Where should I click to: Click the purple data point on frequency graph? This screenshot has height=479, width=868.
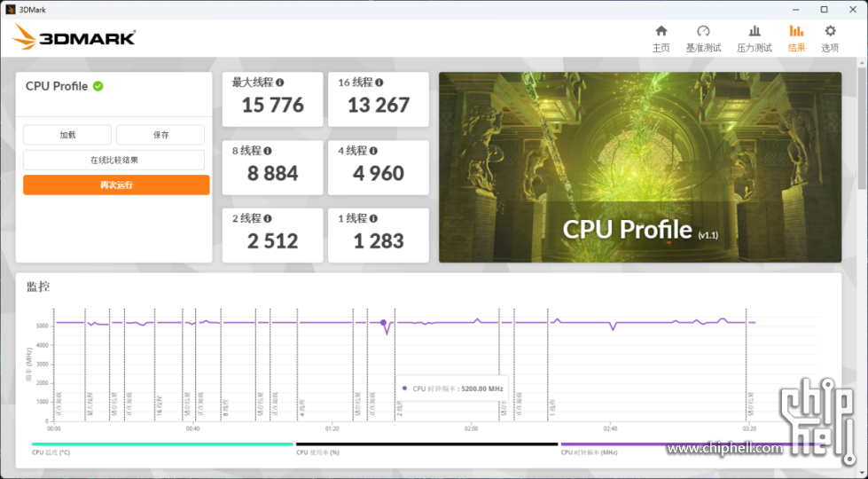[383, 322]
